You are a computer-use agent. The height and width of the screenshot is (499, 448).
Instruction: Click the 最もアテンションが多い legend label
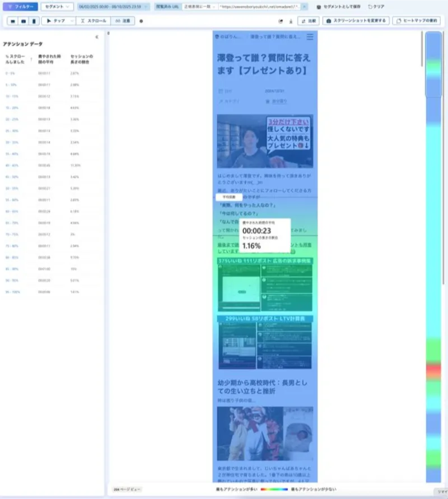[236, 489]
